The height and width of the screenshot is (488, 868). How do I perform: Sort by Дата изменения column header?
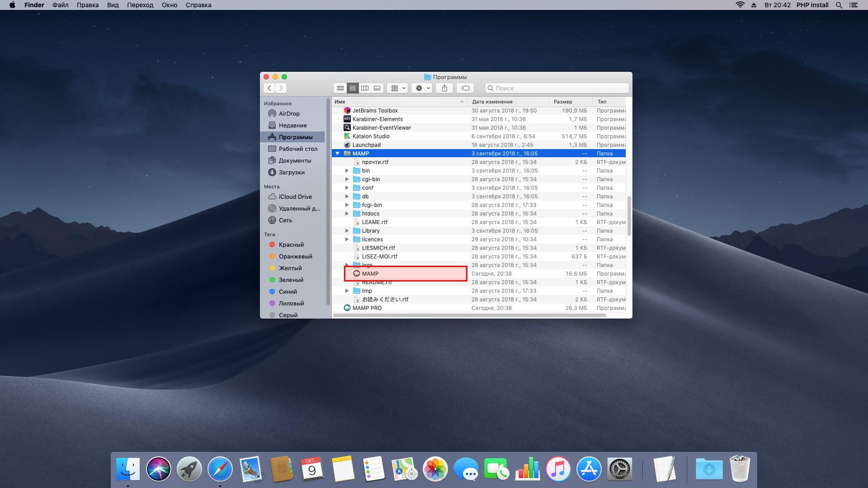click(x=508, y=102)
